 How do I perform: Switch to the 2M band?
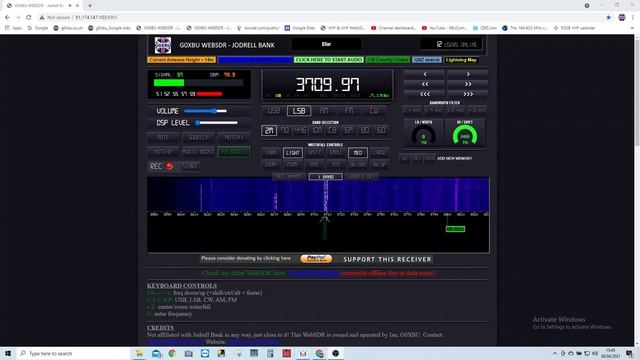[269, 130]
